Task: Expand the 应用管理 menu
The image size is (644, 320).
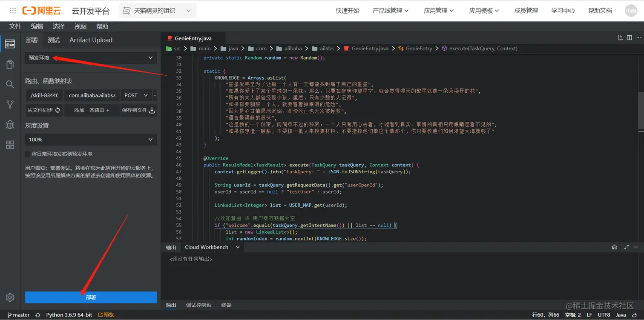Action: point(439,11)
